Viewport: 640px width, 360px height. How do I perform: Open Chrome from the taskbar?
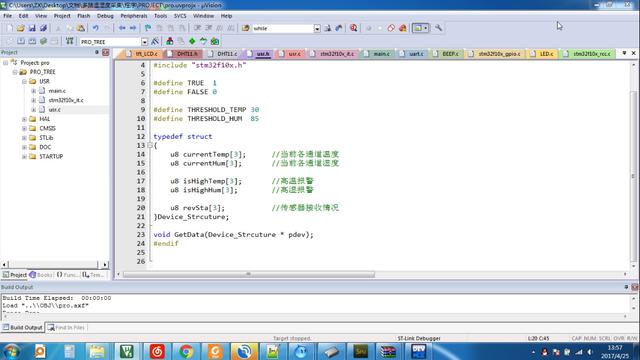186,351
